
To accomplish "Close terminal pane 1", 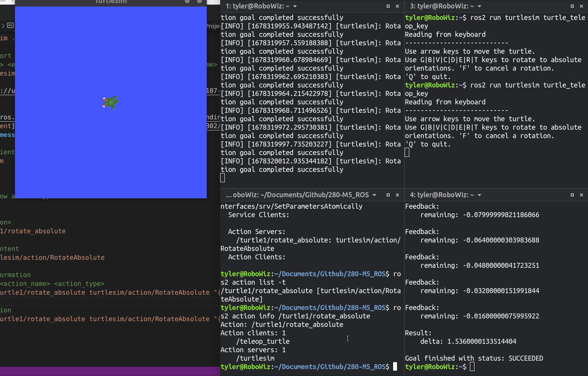I will 397,6.
